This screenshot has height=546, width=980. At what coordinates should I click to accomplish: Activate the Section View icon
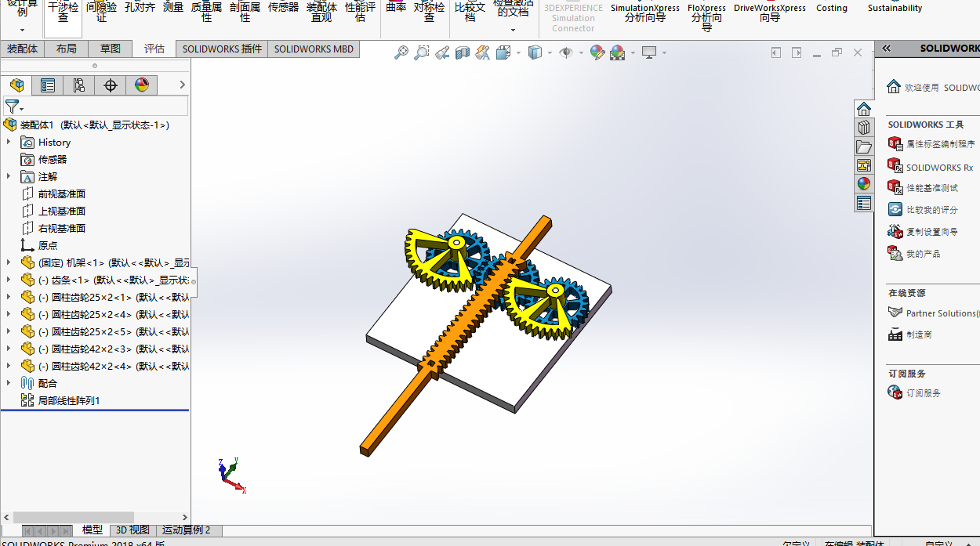[463, 52]
